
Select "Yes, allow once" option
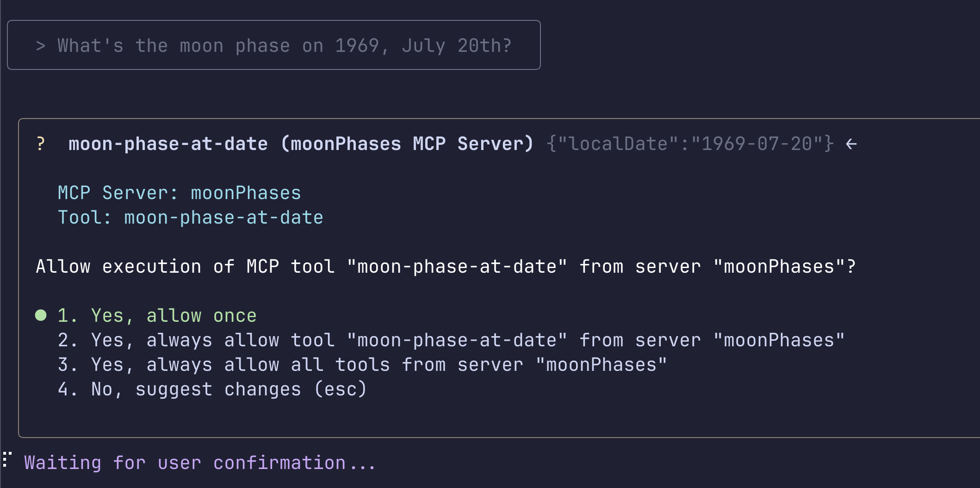coord(157,316)
